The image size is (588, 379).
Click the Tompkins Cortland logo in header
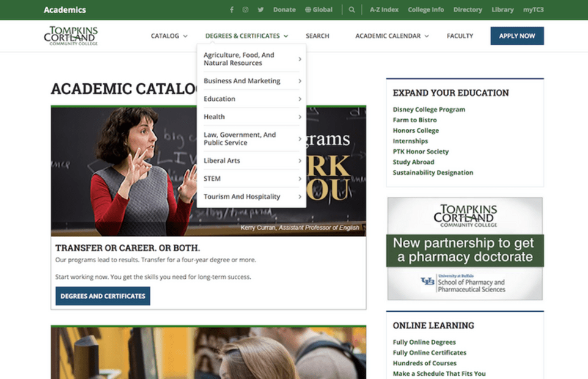click(x=71, y=35)
